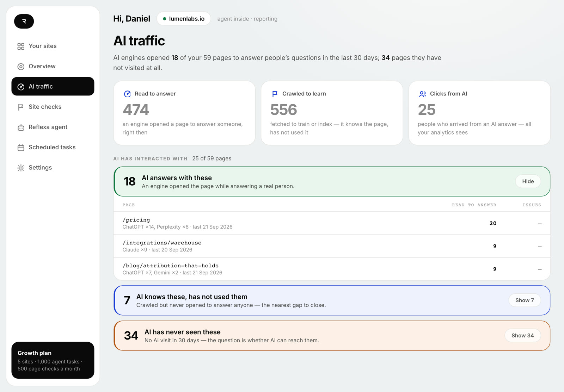This screenshot has width=564, height=392.
Task: Click the Your sites grid icon
Action: [x=21, y=46]
